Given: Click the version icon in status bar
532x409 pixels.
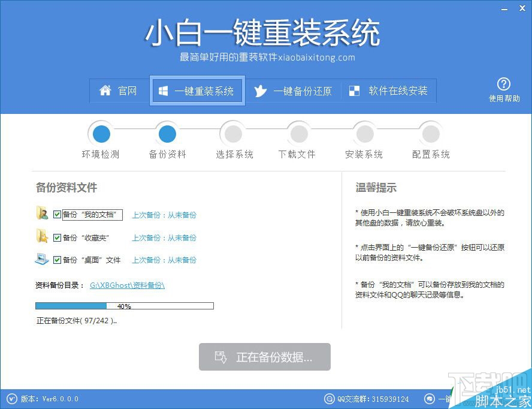Looking at the screenshot, I should [11, 398].
